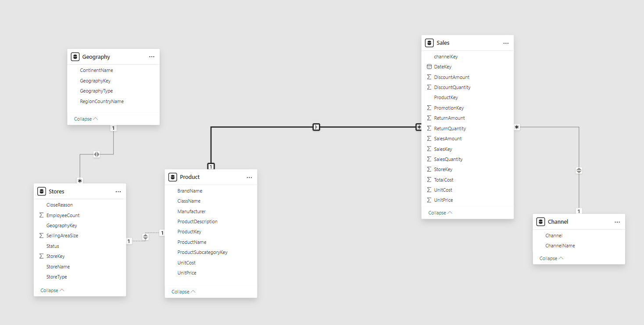Viewport: 644px width, 325px height.
Task: Select the relationship line between Product and Sales
Action: coord(316,127)
